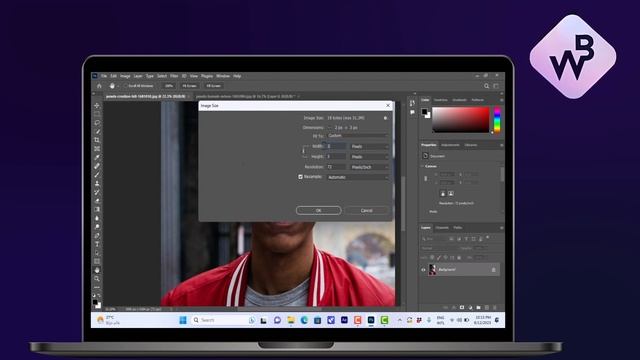Switch to the Swatches tab
Image resolution: width=640 pixels, height=360 pixels.
(x=440, y=100)
